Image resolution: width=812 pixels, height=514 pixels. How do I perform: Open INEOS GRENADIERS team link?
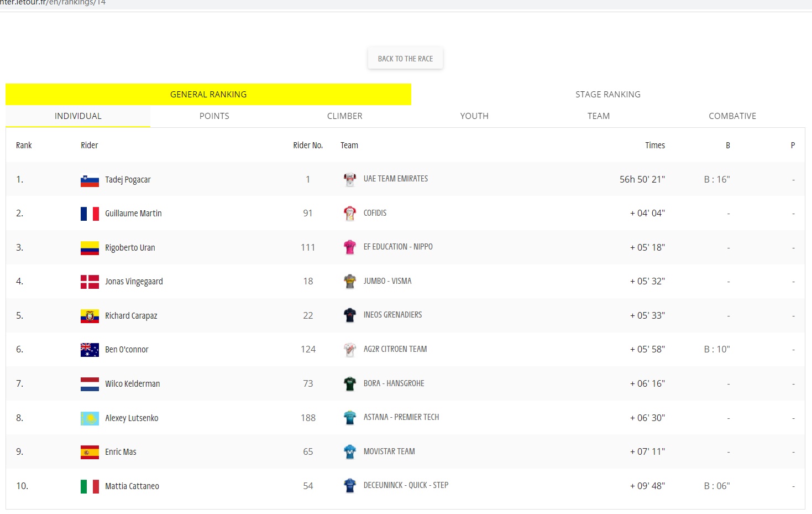click(x=392, y=315)
